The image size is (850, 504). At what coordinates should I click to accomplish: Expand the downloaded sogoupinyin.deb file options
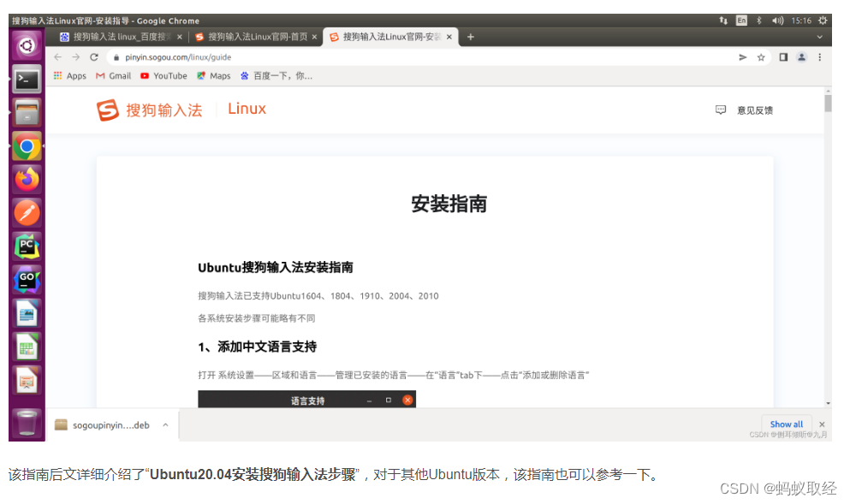coord(163,424)
